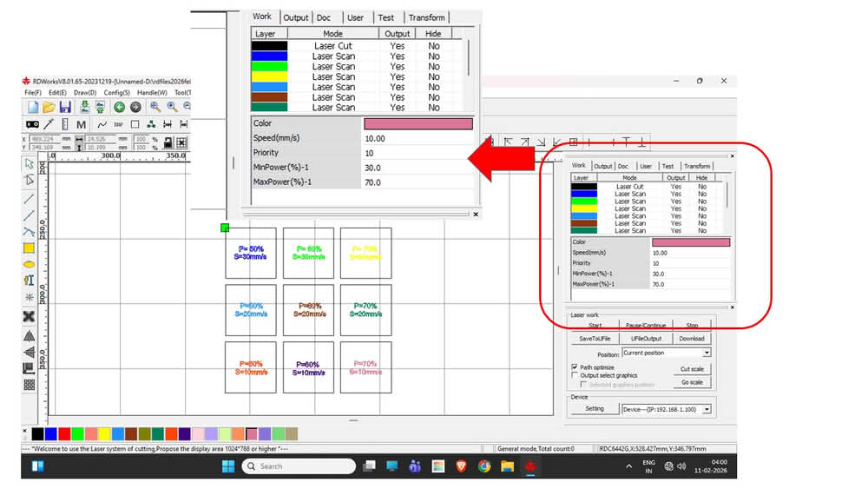Click the canvas box labeled P=60% S=10mm/s
868x489 pixels.
click(308, 367)
